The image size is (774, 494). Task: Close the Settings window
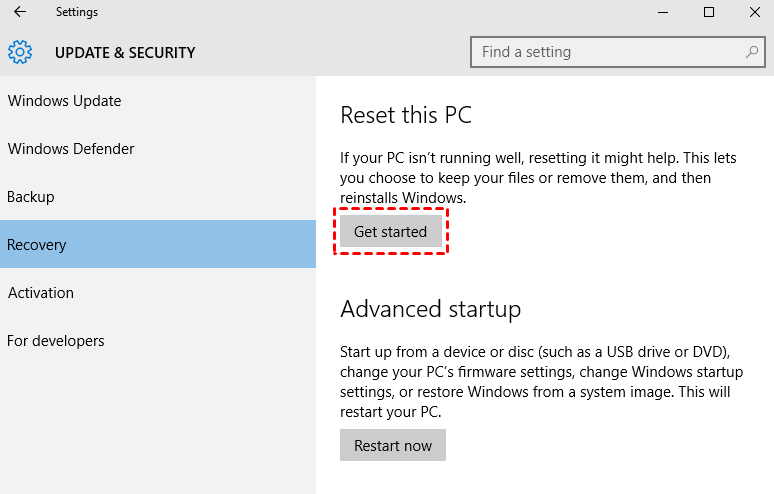755,12
